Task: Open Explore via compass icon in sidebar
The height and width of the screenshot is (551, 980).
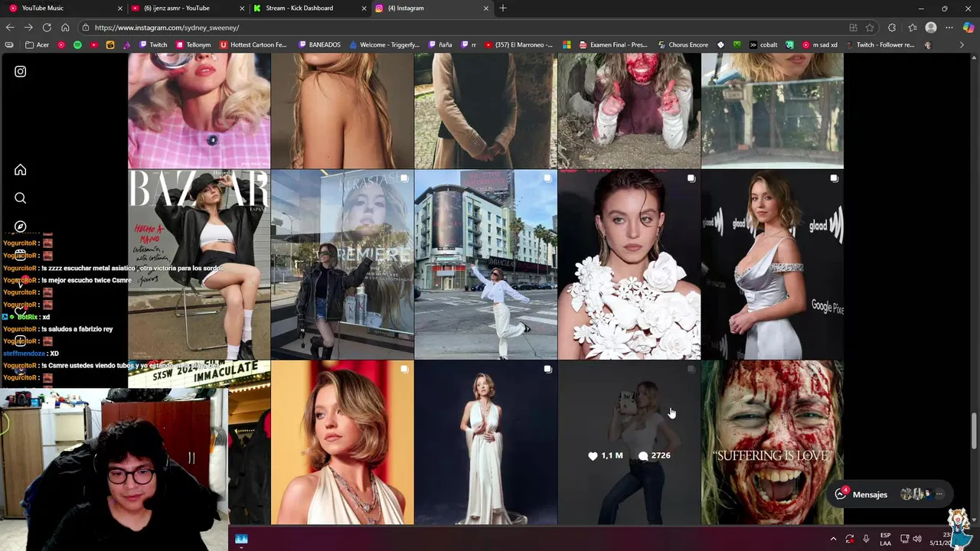Action: tap(21, 227)
